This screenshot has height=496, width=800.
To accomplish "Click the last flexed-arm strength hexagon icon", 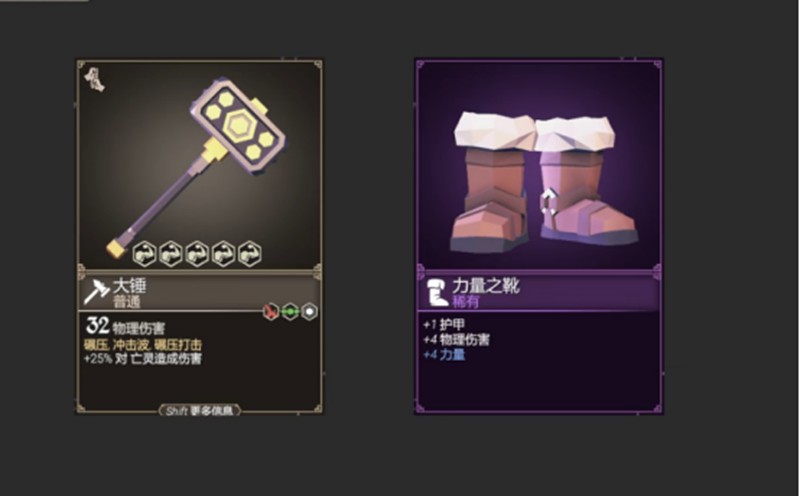I will tap(249, 254).
